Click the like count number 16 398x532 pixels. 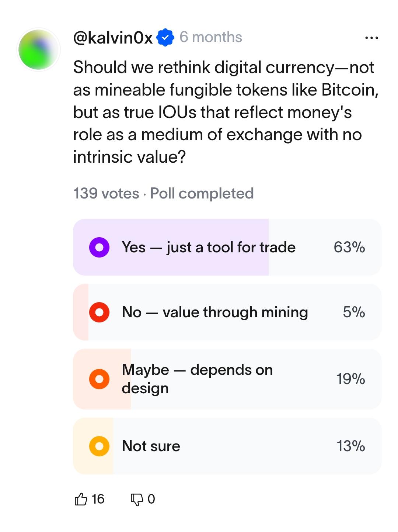point(98,500)
